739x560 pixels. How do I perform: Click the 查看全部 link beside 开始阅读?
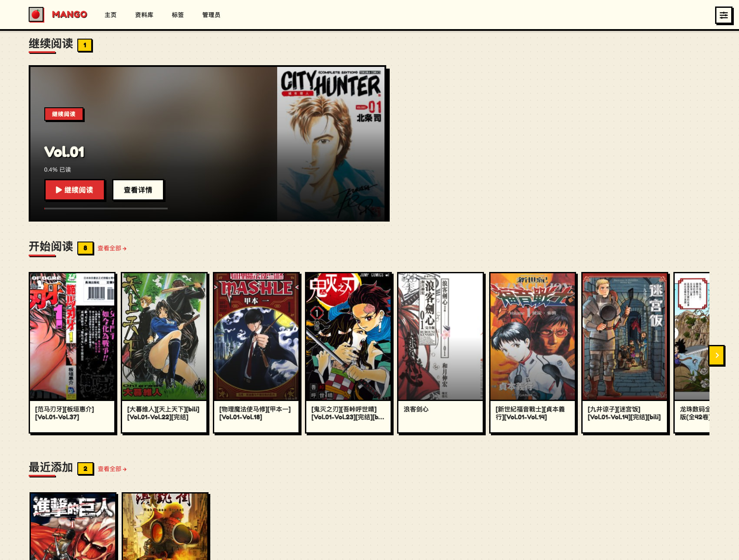pyautogui.click(x=112, y=249)
